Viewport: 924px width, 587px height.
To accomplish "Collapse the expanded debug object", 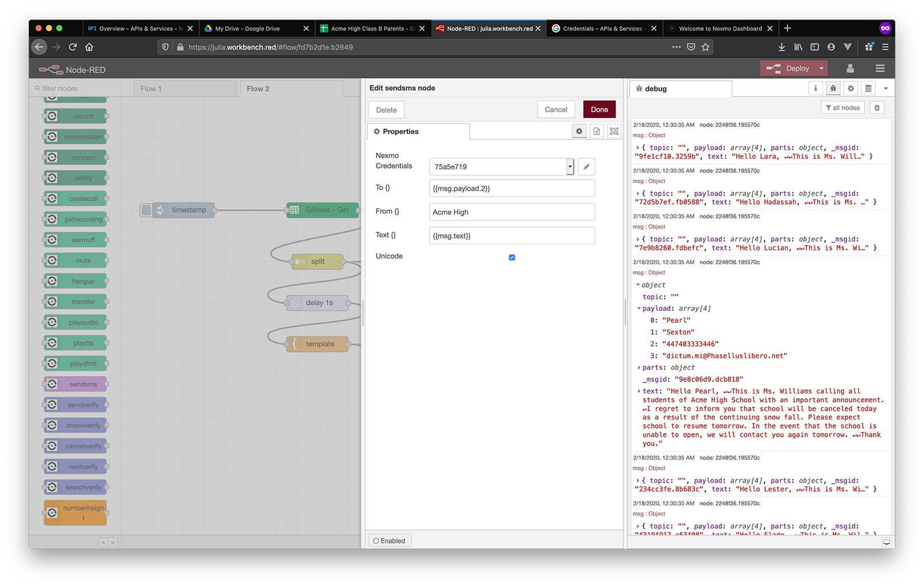I will (x=638, y=285).
